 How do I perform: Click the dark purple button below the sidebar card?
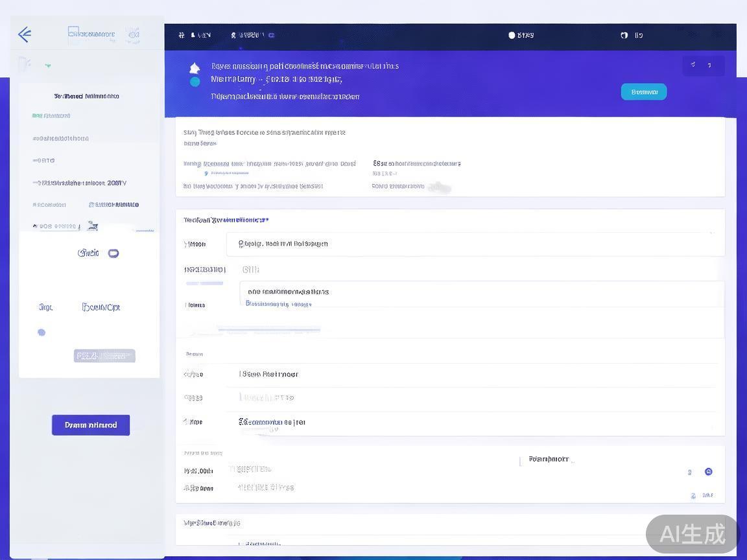tap(91, 425)
